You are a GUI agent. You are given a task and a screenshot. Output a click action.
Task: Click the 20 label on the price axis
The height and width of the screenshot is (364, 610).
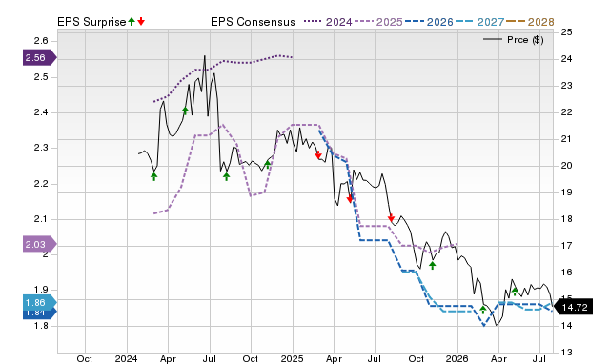[566, 165]
